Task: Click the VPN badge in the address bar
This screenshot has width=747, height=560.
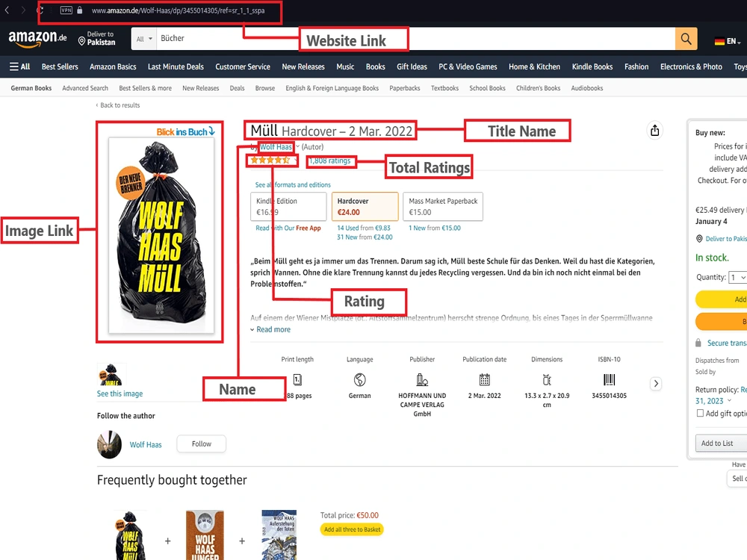Action: 66,10
